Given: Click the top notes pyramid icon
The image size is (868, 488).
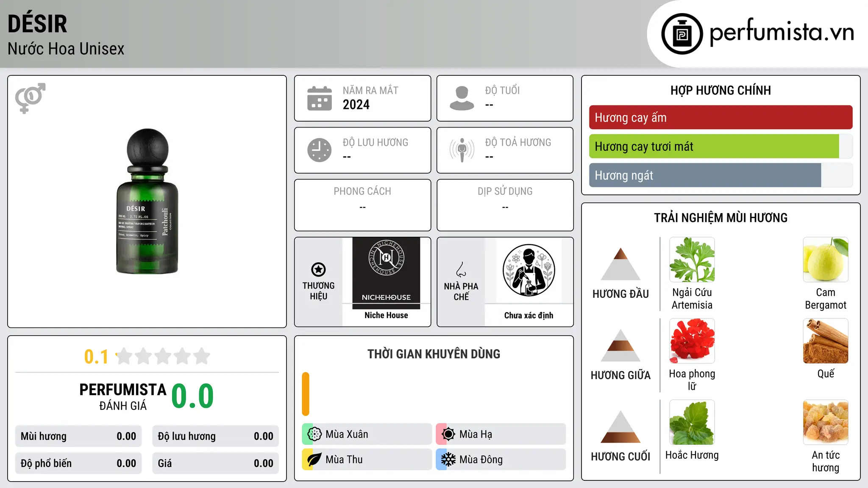Looking at the screenshot, I should (620, 264).
